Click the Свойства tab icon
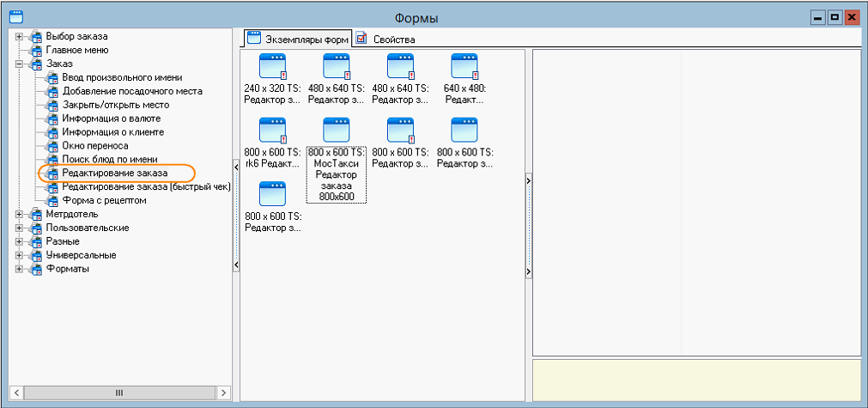 click(361, 39)
